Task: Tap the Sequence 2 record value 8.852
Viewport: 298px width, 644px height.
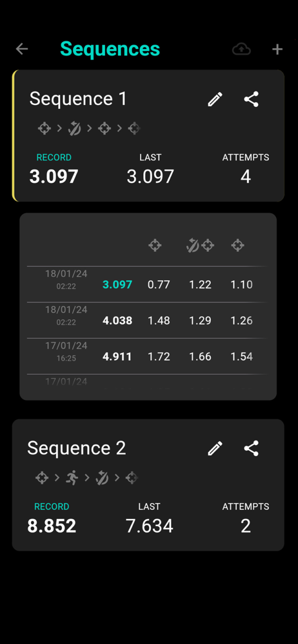Action: click(52, 526)
